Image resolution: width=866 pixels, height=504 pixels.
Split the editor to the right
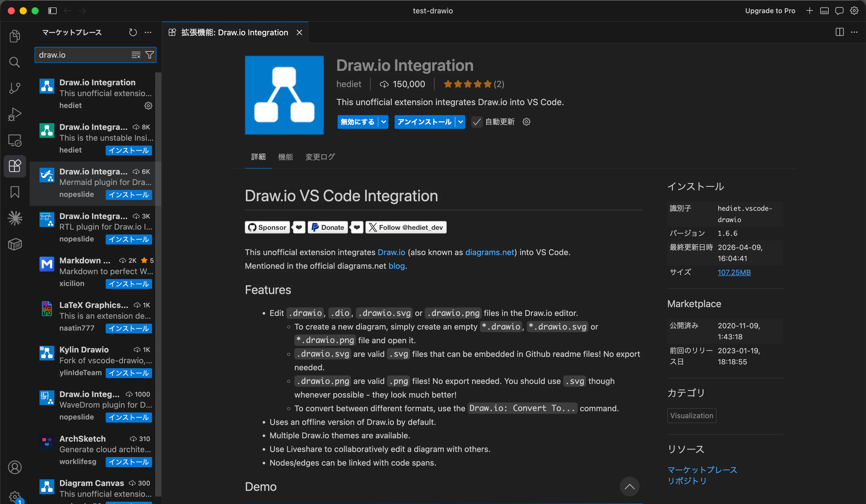click(x=839, y=32)
